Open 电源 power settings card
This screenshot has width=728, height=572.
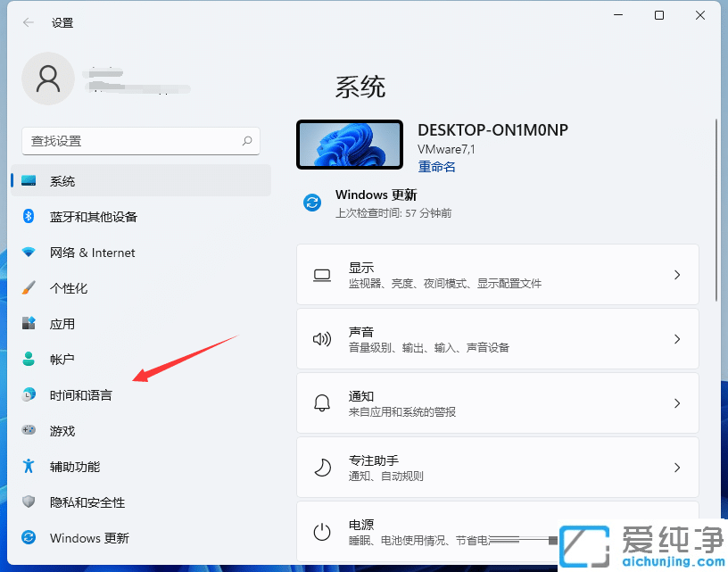coord(497,532)
